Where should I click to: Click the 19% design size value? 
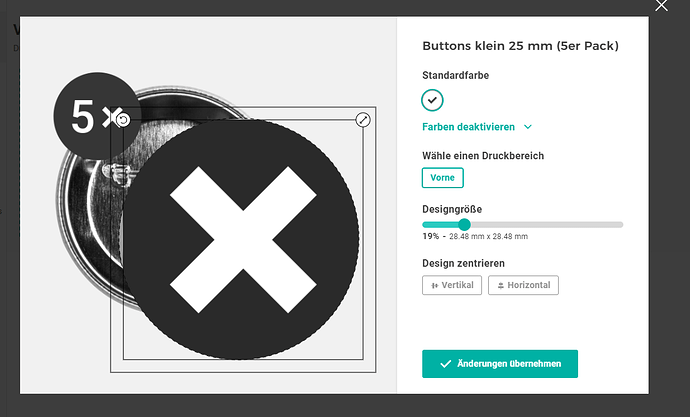[x=431, y=237]
